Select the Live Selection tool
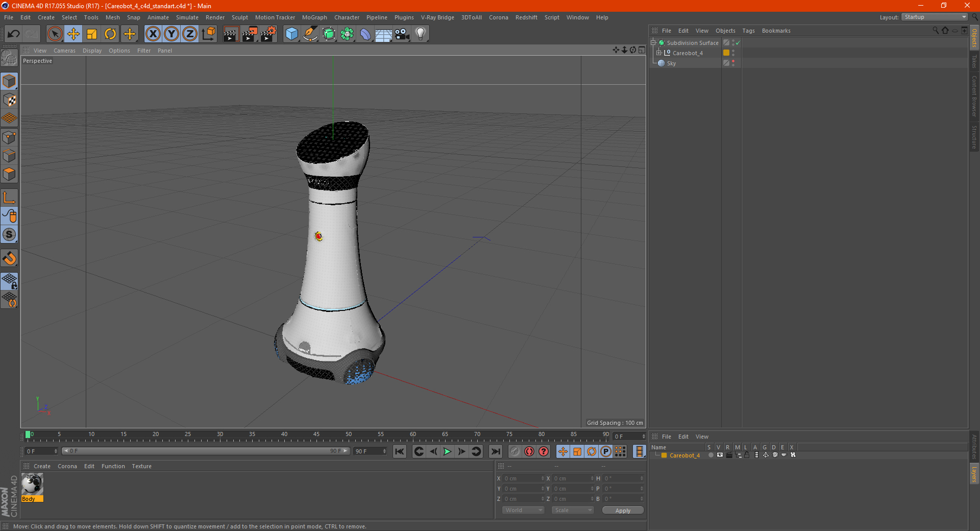The height and width of the screenshot is (531, 980). [x=55, y=34]
